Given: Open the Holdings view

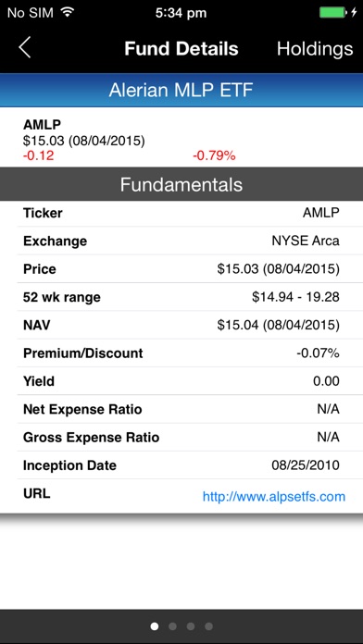Looking at the screenshot, I should tap(315, 49).
